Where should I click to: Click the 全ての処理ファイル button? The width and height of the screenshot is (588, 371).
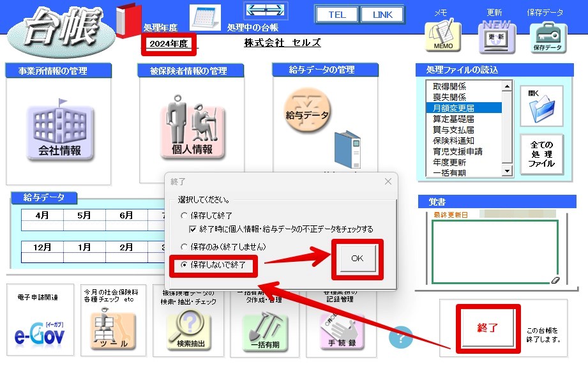click(542, 154)
